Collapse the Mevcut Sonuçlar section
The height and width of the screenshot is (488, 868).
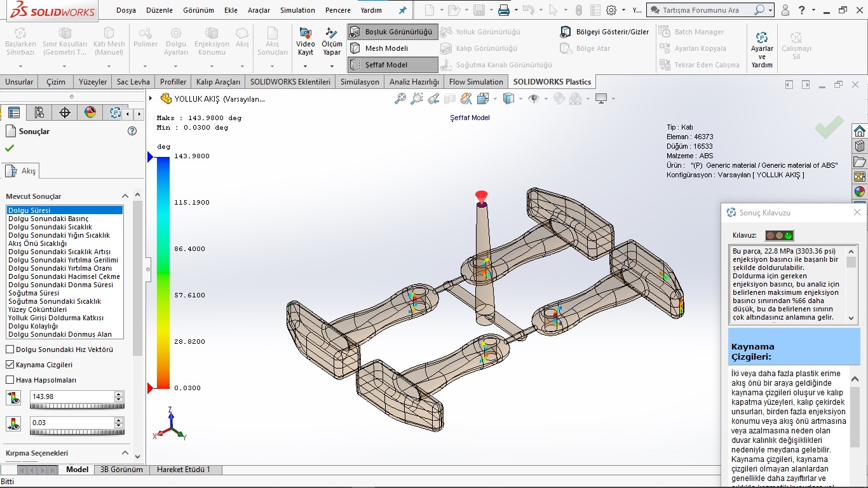click(125, 196)
